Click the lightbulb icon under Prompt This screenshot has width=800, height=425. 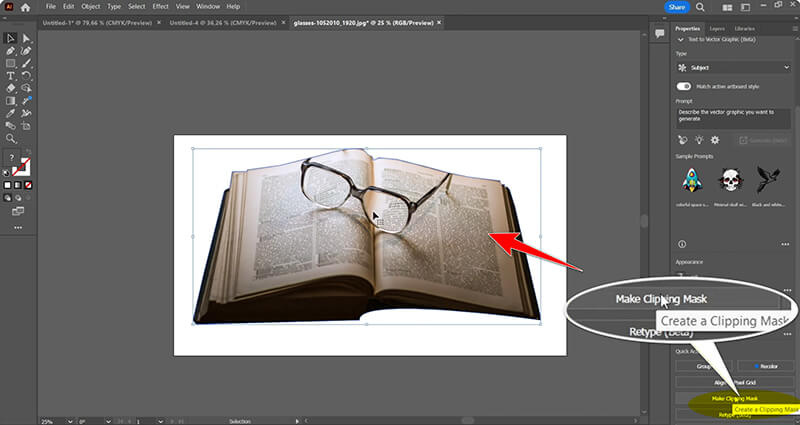(698, 140)
